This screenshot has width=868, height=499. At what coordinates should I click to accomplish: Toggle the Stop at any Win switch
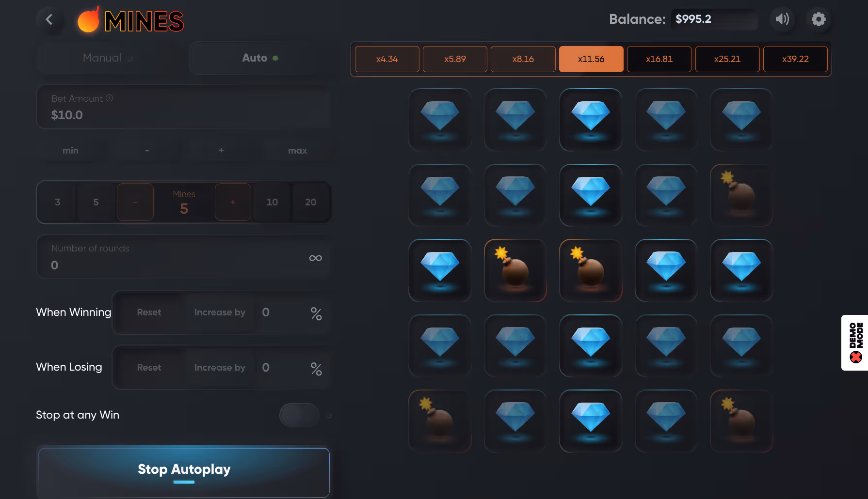[299, 415]
